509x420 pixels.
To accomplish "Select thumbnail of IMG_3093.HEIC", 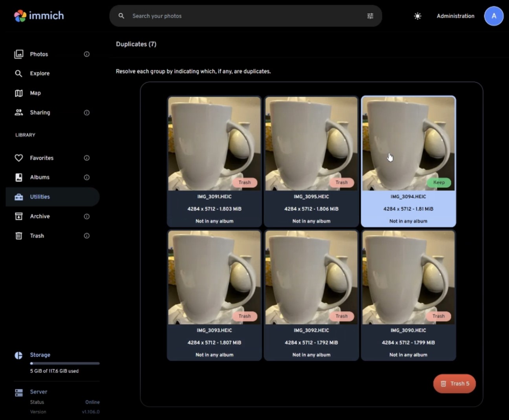I will pyautogui.click(x=214, y=277).
